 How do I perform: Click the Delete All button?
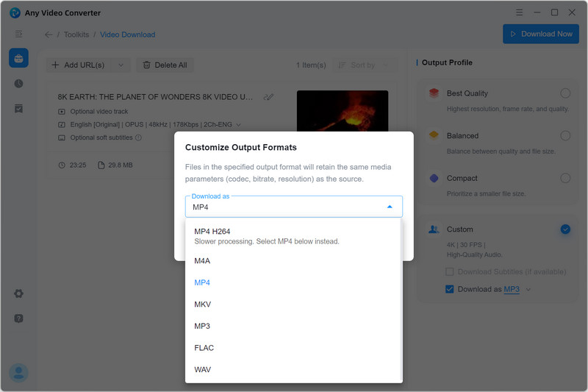165,65
